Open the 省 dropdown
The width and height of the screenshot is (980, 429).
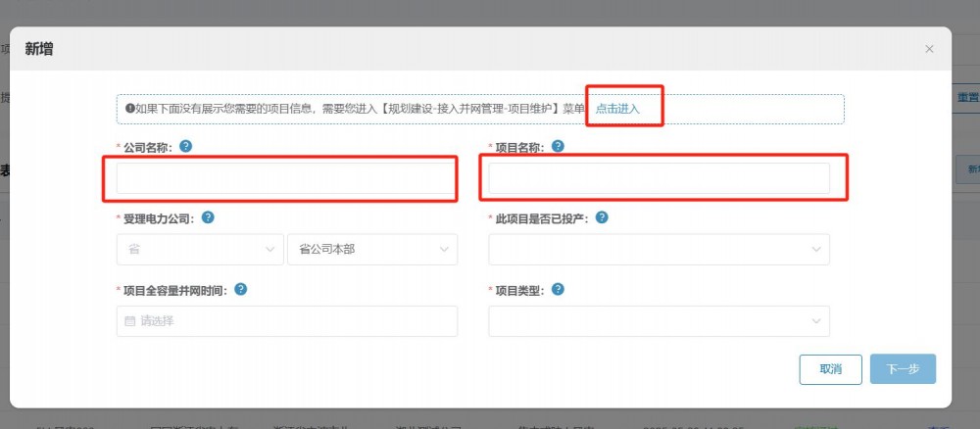[x=200, y=250]
